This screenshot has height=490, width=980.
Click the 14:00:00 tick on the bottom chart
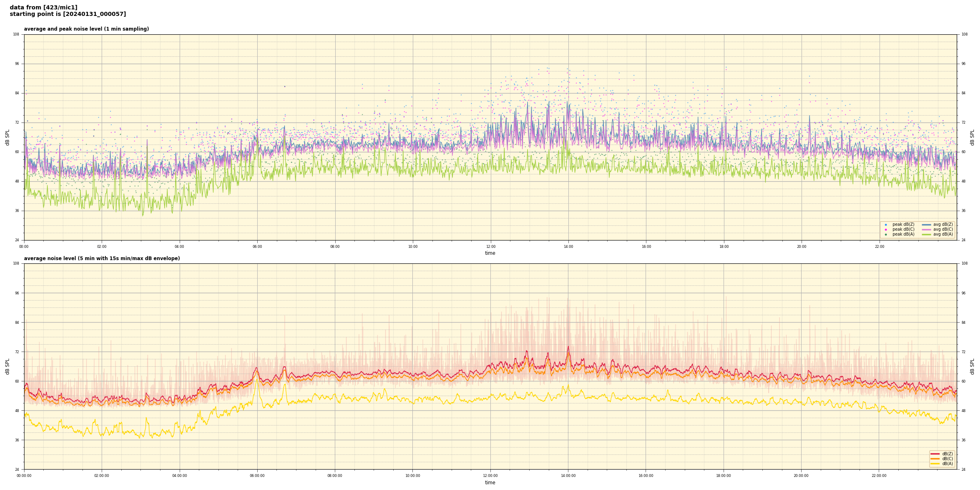click(568, 476)
